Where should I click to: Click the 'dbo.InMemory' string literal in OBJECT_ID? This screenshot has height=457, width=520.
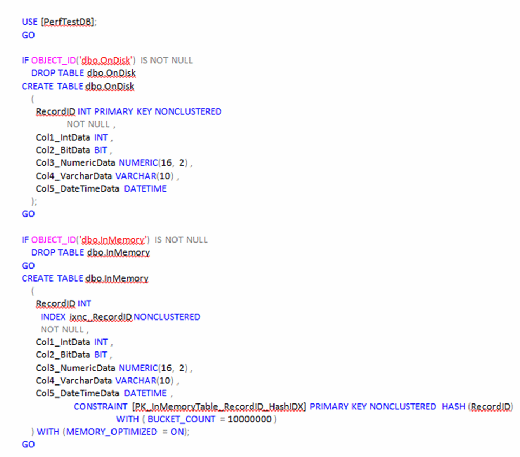pos(113,240)
